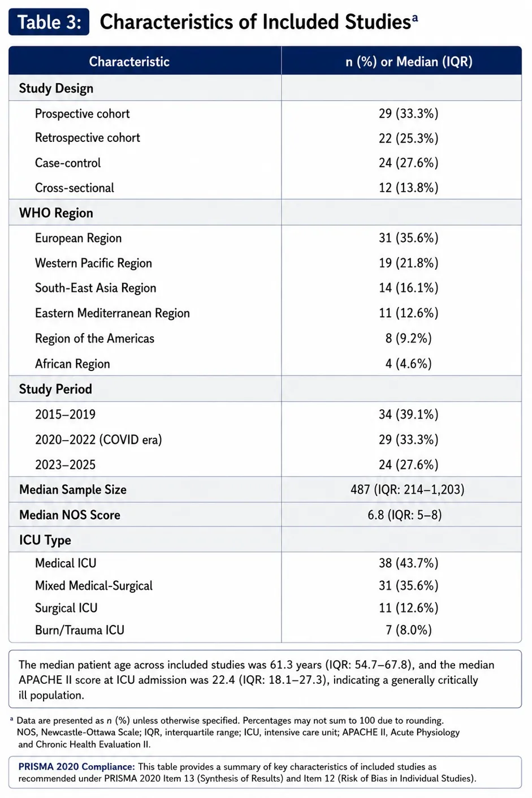Click the Table 3 label badge
The height and width of the screenshot is (798, 532).
tap(49, 22)
